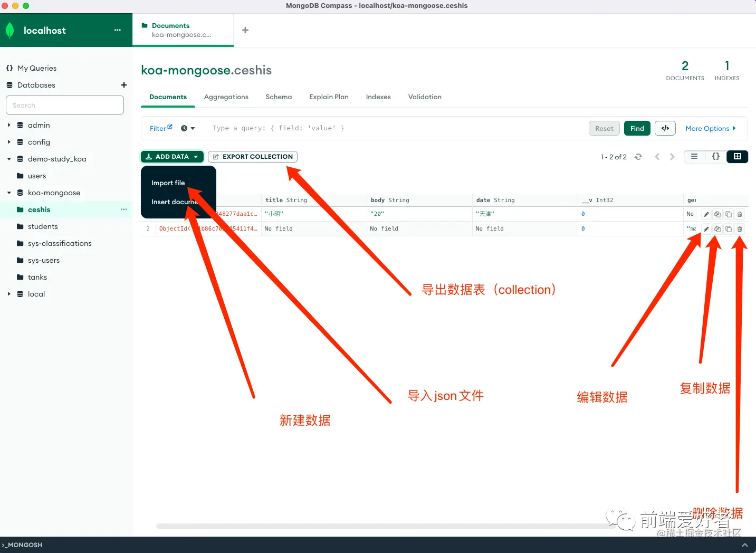Click the query filter input field
Image resolution: width=756 pixels, height=553 pixels.
[x=396, y=128]
